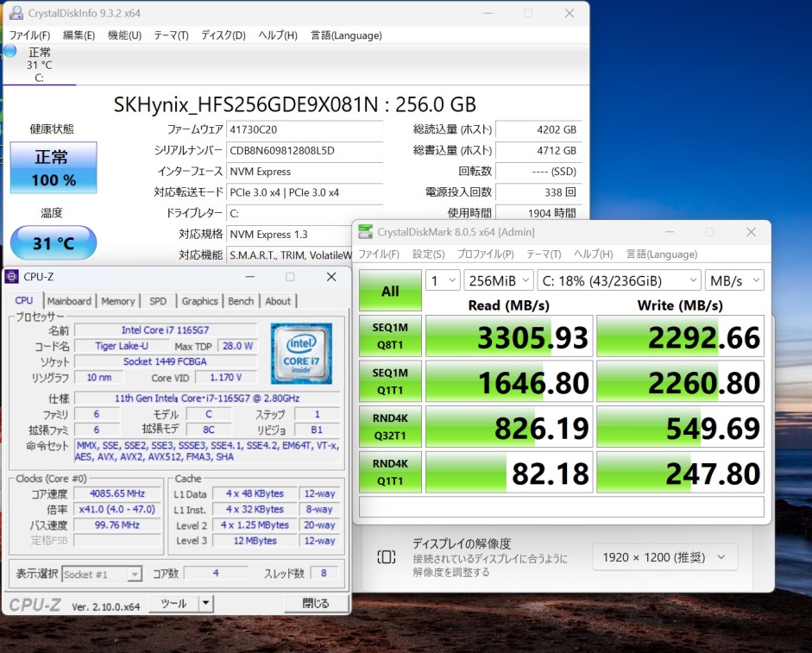
Task: Open the 256MiB test size dropdown
Action: click(498, 280)
